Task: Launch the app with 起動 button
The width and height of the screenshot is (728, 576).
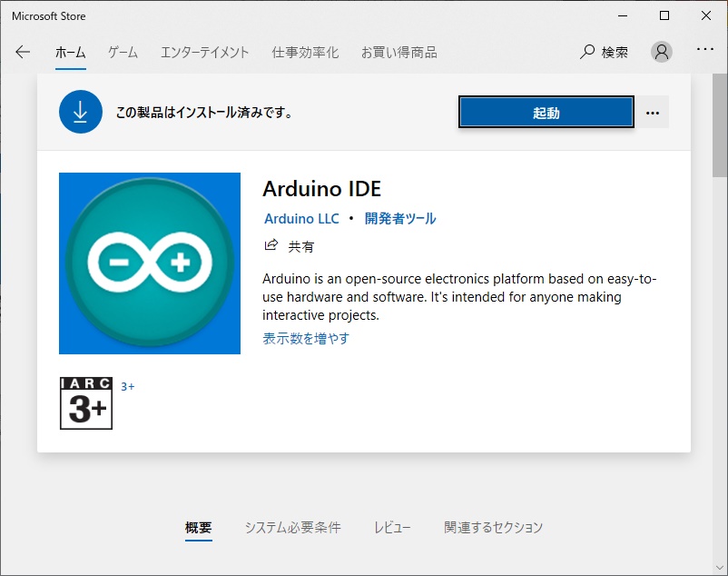Action: click(x=546, y=112)
